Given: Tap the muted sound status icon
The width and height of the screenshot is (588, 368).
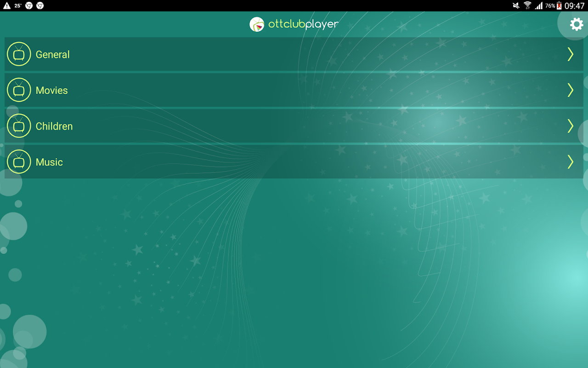Looking at the screenshot, I should click(516, 6).
